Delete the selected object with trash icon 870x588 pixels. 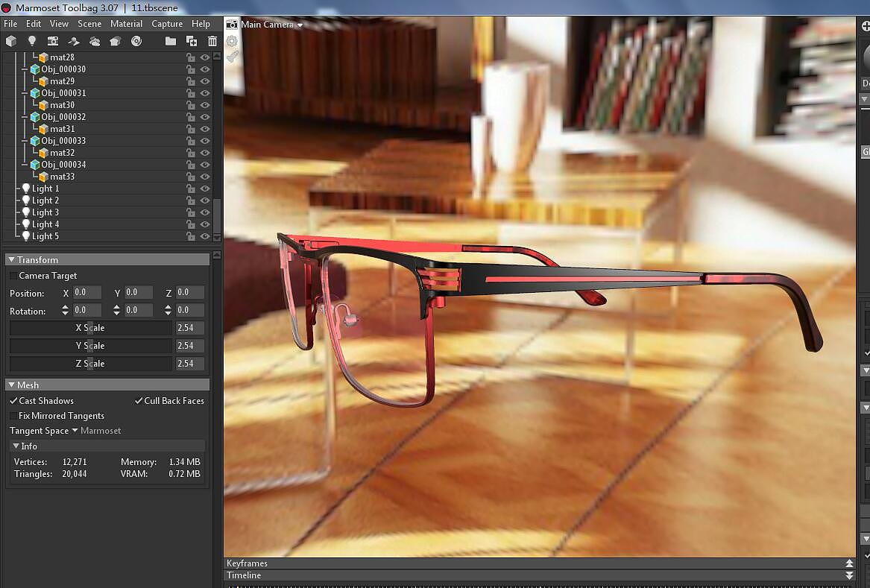(x=212, y=41)
